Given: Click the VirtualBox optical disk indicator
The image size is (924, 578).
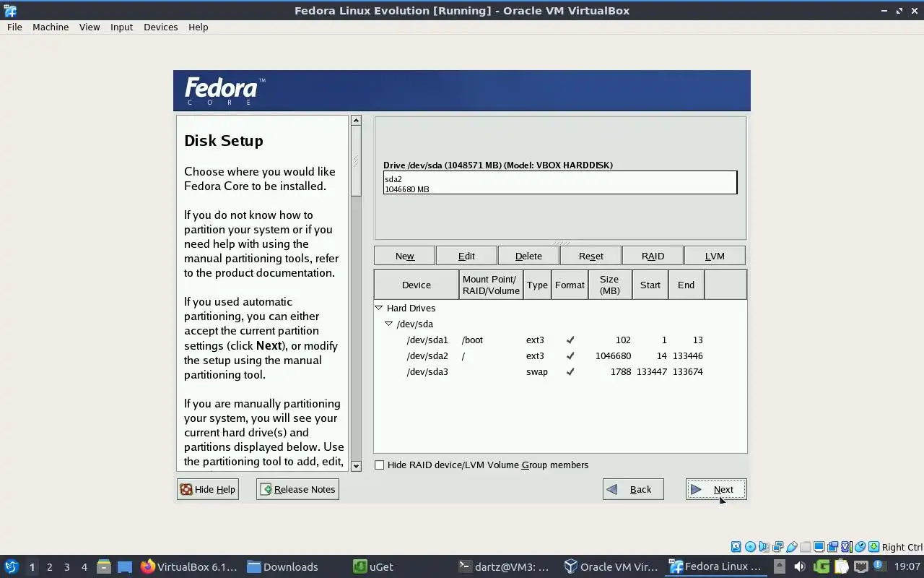Looking at the screenshot, I should [x=750, y=547].
